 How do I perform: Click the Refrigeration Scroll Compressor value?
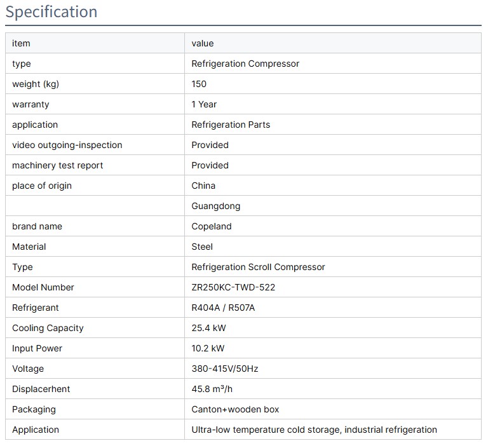click(x=258, y=267)
